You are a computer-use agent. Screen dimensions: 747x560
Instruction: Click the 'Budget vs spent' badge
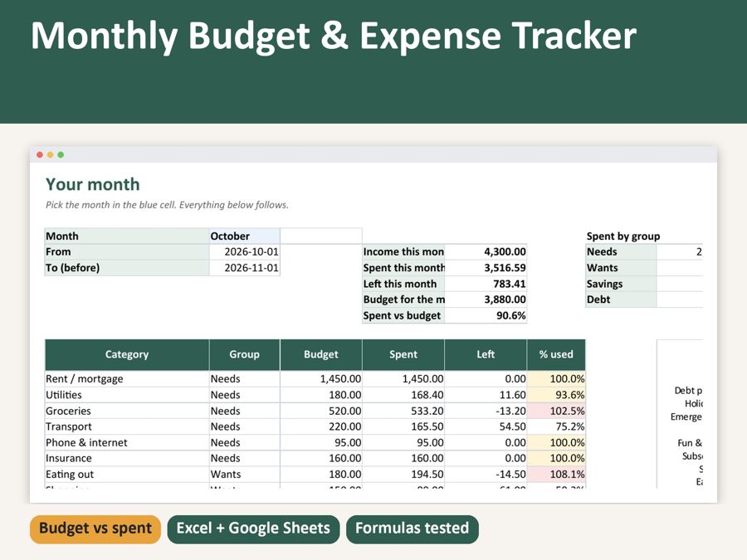95,528
